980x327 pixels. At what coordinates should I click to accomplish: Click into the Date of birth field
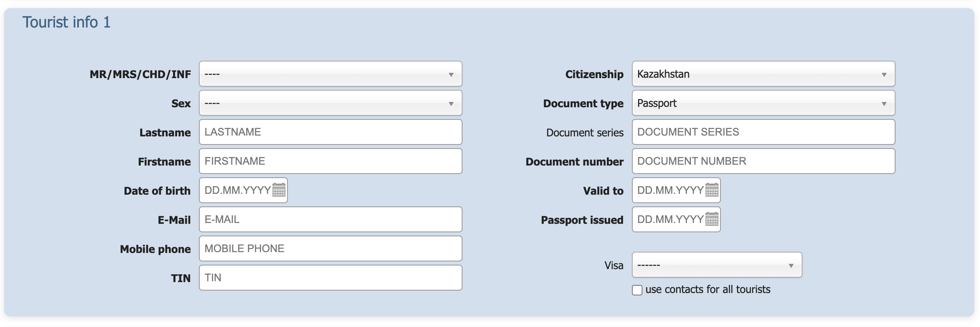point(237,190)
